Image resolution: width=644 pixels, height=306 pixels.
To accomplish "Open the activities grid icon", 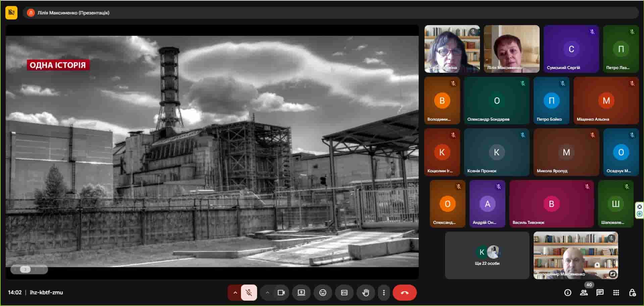I will [616, 293].
